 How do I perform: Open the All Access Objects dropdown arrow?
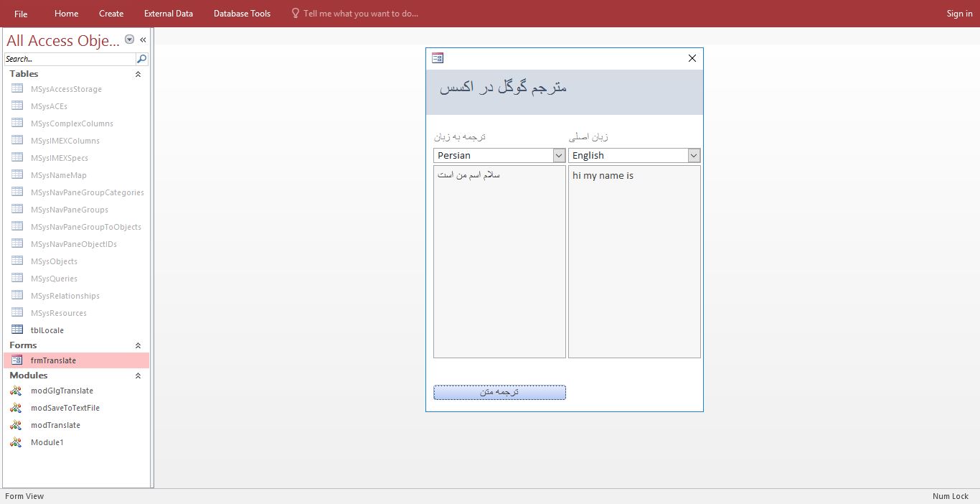click(130, 39)
